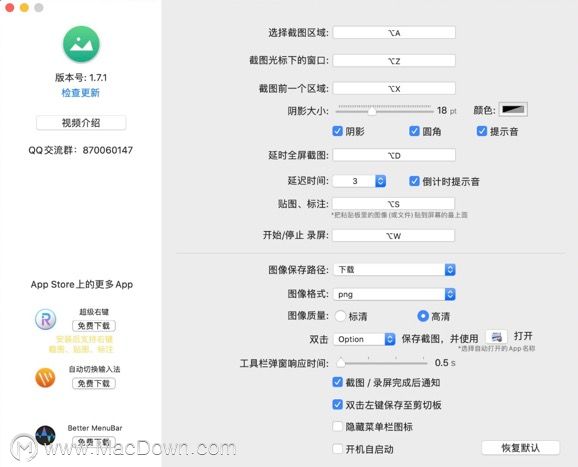
Task: Enable 隐藏菜单栏图标 checkbox
Action: click(x=337, y=427)
